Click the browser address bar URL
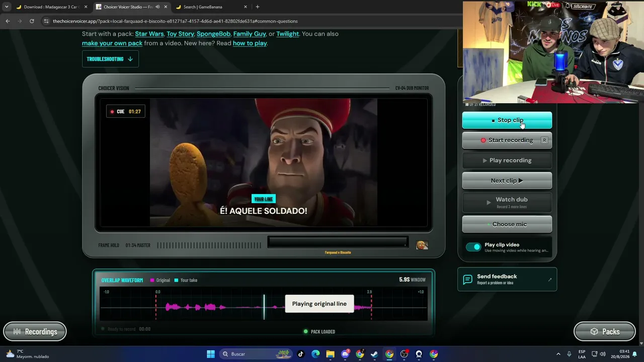644x362 pixels. click(x=175, y=21)
